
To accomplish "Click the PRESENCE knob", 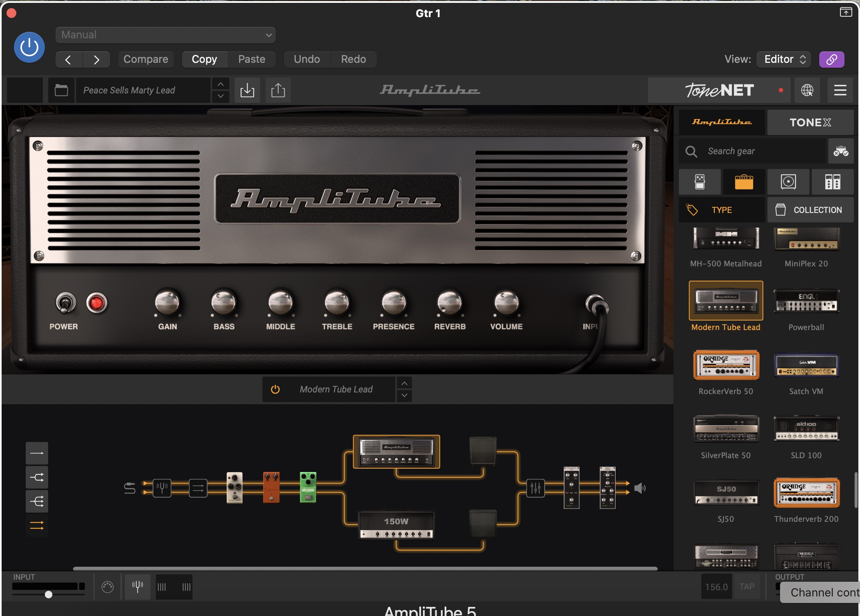I will pos(393,302).
